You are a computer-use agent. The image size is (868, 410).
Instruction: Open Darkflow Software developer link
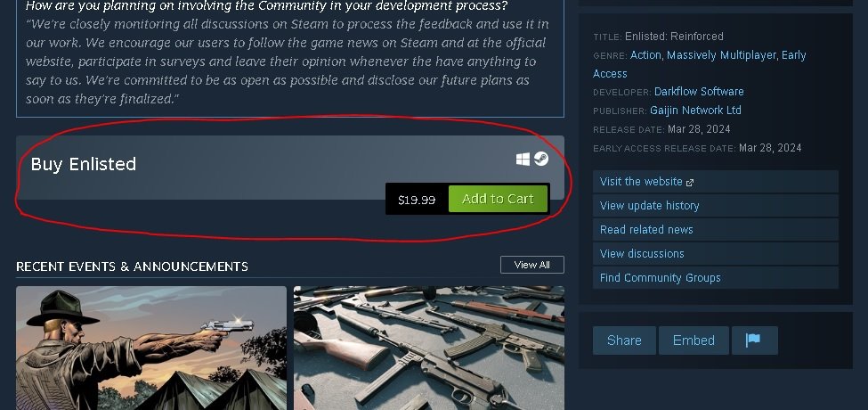tap(699, 92)
